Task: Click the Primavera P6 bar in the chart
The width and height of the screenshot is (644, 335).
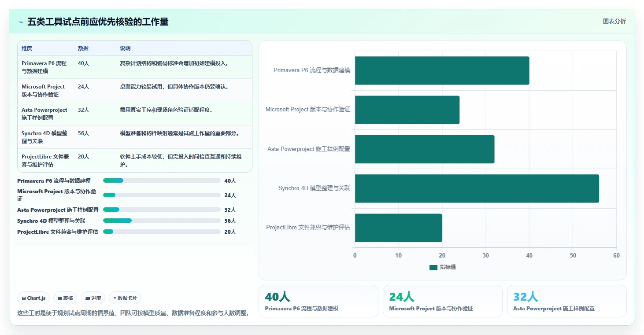Action: (x=442, y=70)
